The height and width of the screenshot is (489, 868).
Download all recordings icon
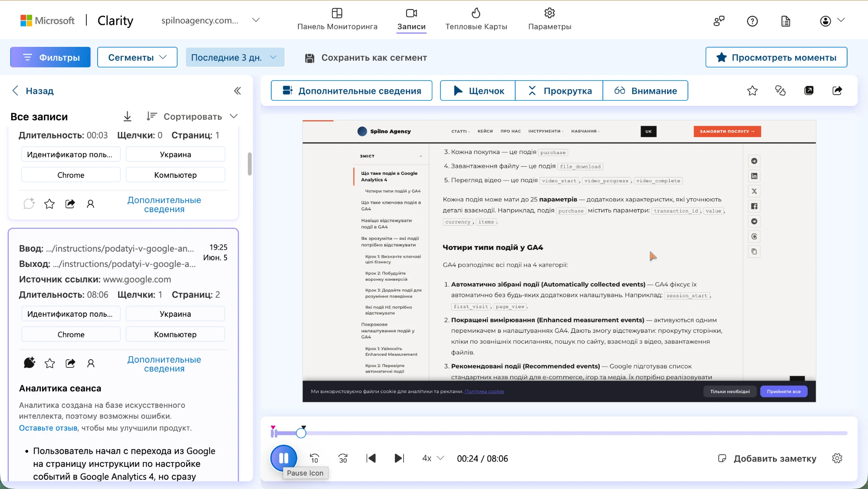coord(127,116)
